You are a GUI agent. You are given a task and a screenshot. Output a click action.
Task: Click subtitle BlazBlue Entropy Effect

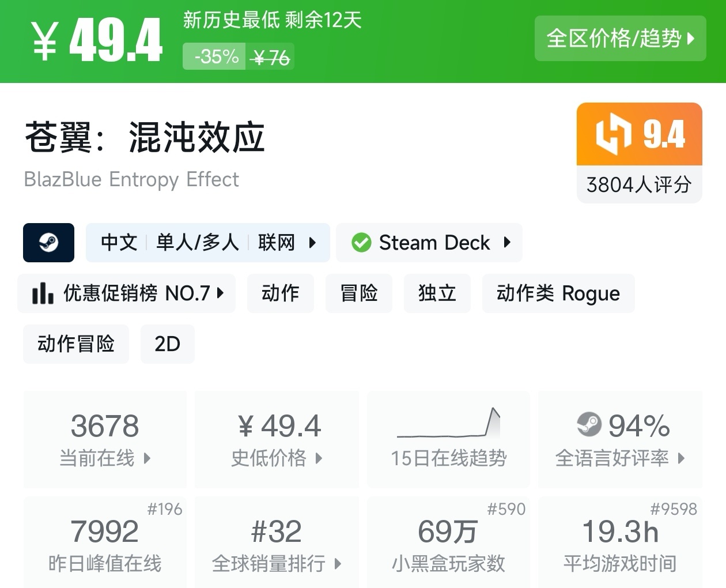click(x=131, y=179)
